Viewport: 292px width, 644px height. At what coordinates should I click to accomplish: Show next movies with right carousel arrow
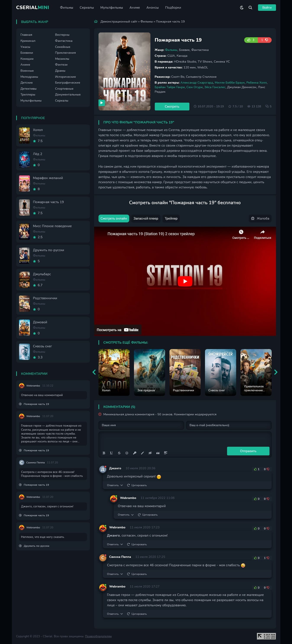click(x=276, y=372)
